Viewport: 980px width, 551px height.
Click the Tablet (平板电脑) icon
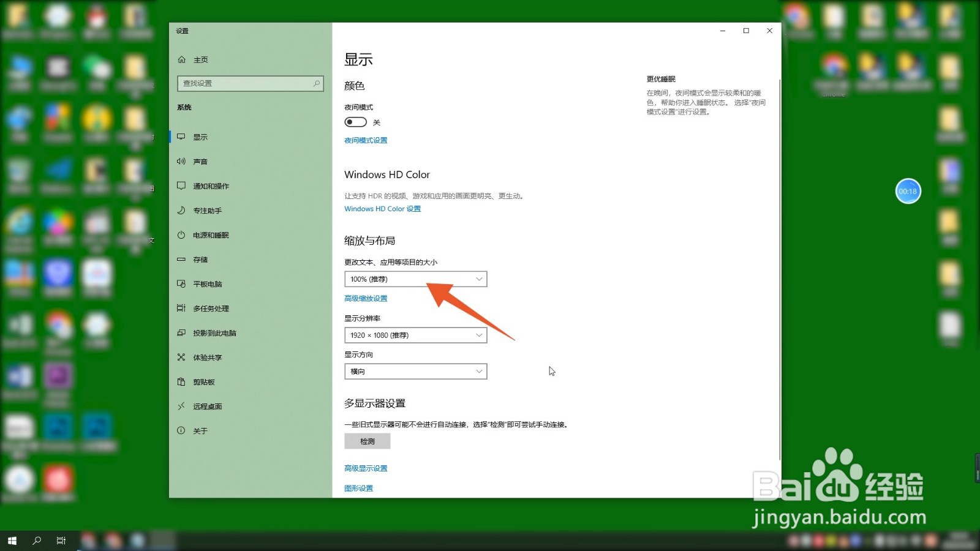181,283
